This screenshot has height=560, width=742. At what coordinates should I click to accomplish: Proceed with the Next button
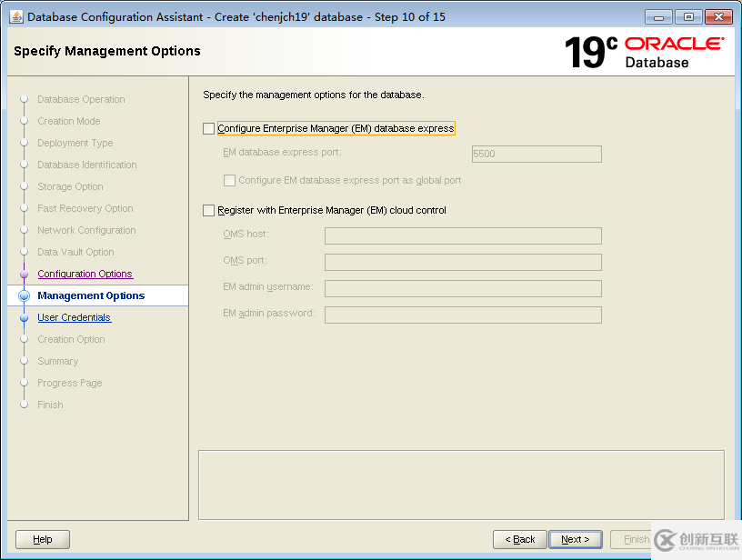tap(576, 539)
